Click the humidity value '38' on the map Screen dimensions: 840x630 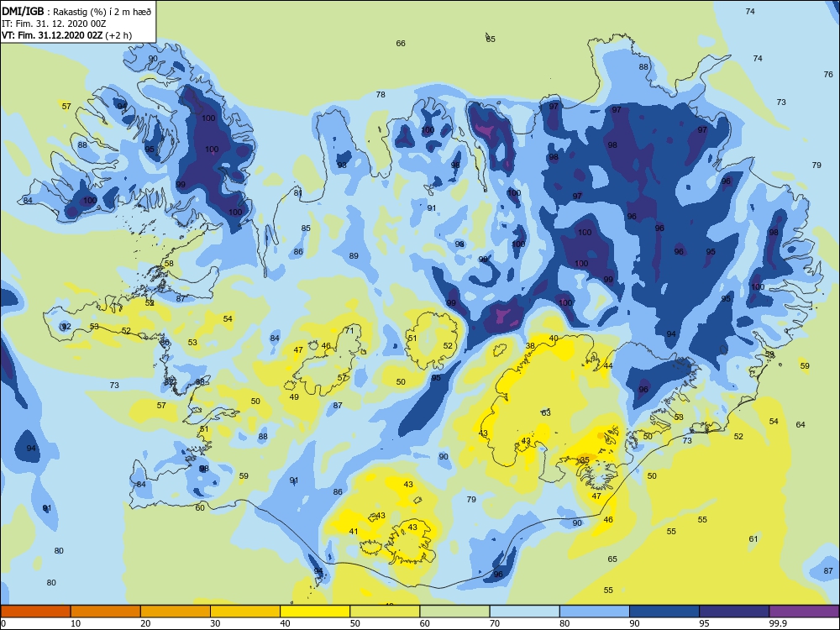click(530, 346)
